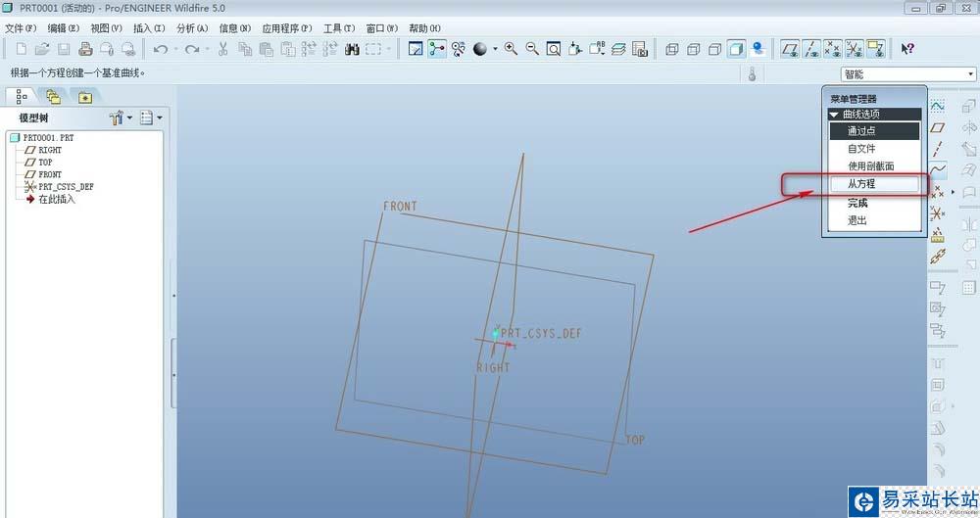Open the 视图(V) menu
Image resolution: width=980 pixels, height=518 pixels.
(106, 28)
